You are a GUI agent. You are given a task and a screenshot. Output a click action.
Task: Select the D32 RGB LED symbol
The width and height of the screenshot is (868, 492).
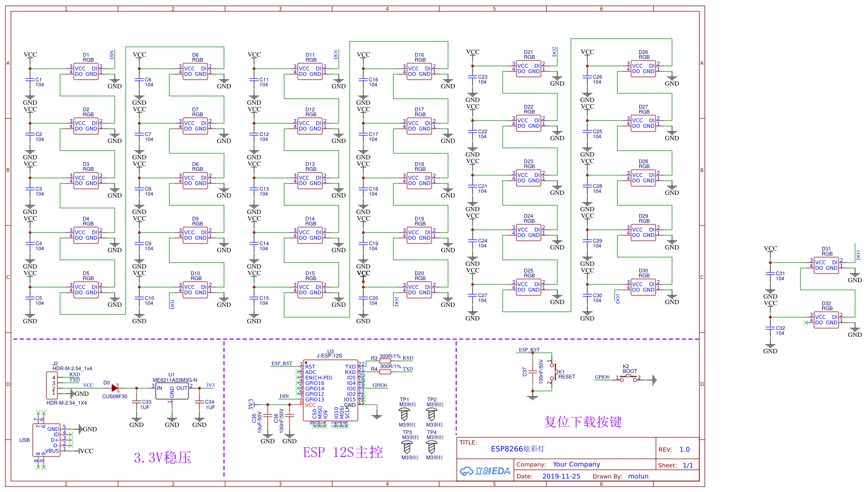(x=826, y=319)
